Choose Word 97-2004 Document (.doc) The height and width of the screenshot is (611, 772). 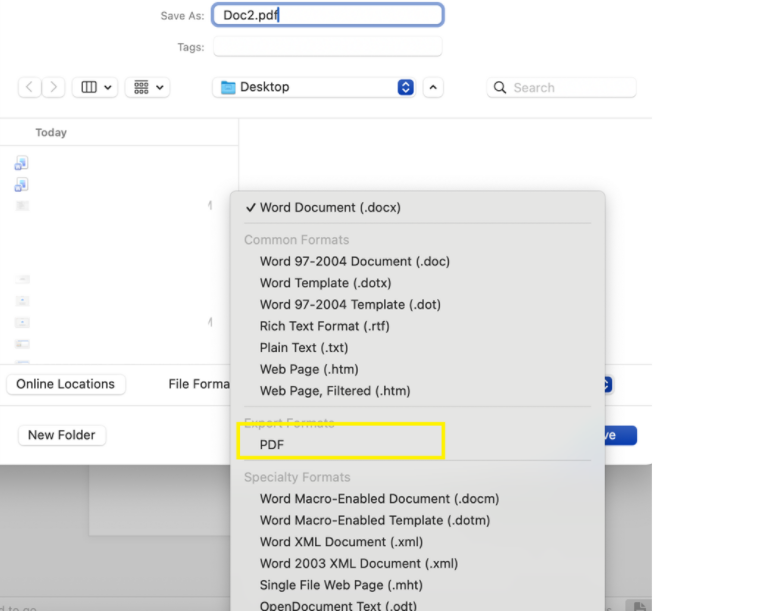(x=418, y=261)
